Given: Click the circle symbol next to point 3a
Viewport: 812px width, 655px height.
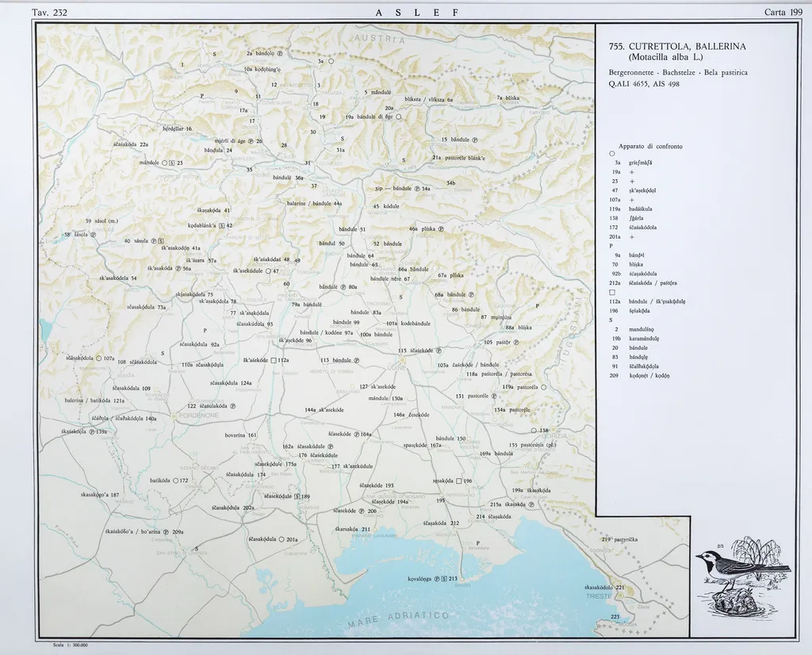Looking at the screenshot, I should [331, 61].
